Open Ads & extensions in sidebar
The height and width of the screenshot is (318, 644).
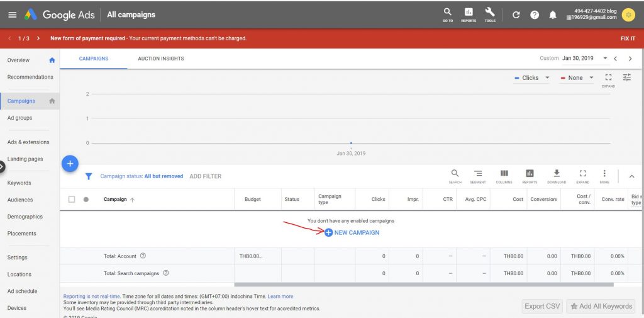coord(28,142)
